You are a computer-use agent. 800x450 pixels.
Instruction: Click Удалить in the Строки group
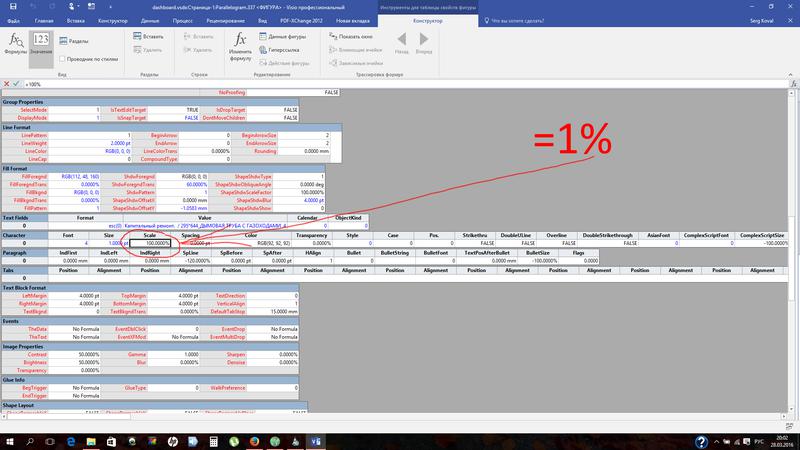pyautogui.click(x=197, y=49)
